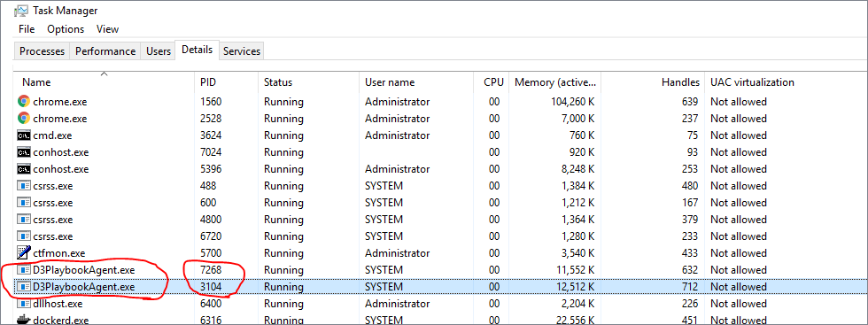Sort by the Memory column header
The height and width of the screenshot is (325, 868).
555,82
